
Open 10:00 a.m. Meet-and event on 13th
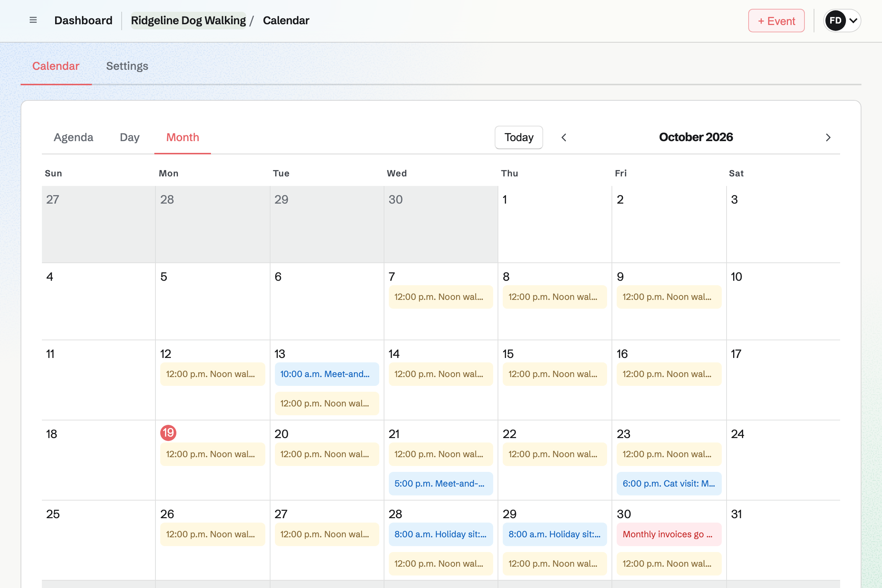[327, 374]
